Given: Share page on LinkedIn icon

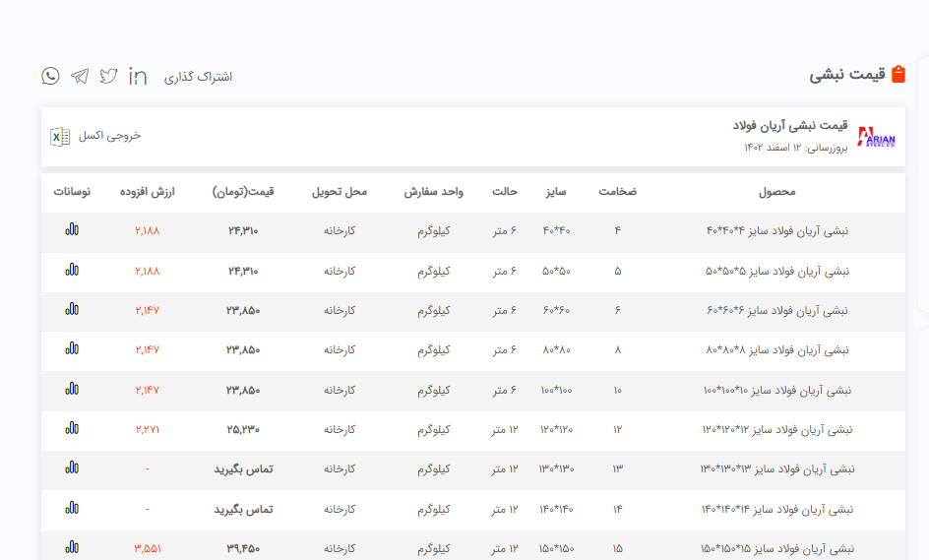Looking at the screenshot, I should (x=138, y=76).
